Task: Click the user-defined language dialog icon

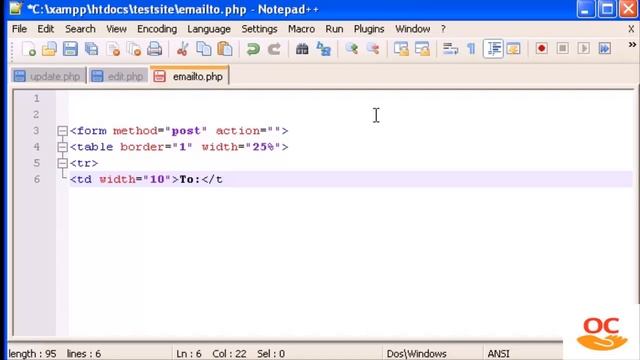Action: click(513, 49)
